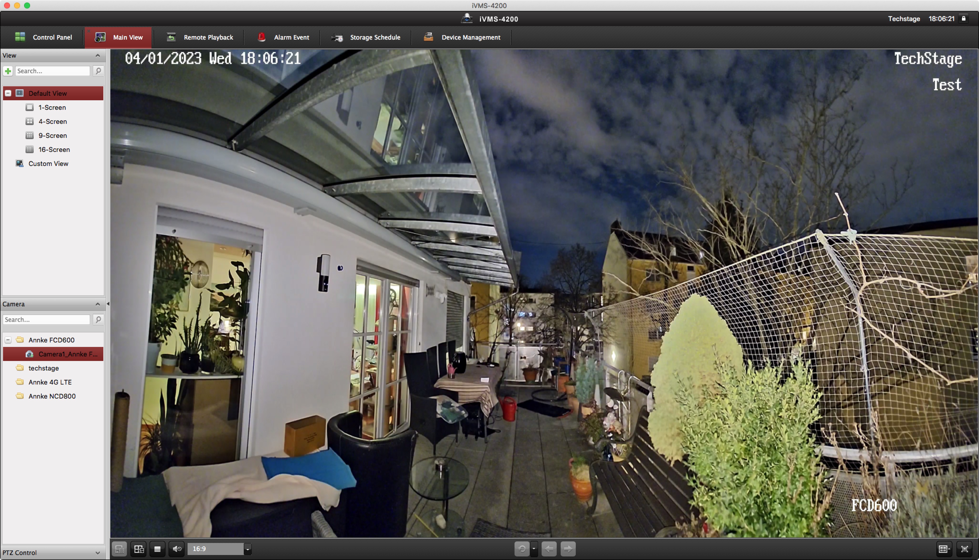Hide the sidebar with the collapse handle arrow
The image size is (979, 560).
108,304
